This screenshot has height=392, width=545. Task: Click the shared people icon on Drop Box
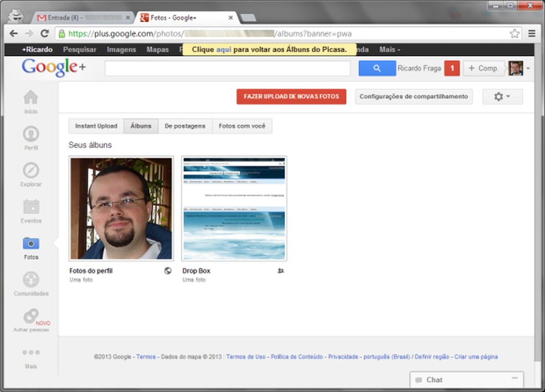[280, 271]
